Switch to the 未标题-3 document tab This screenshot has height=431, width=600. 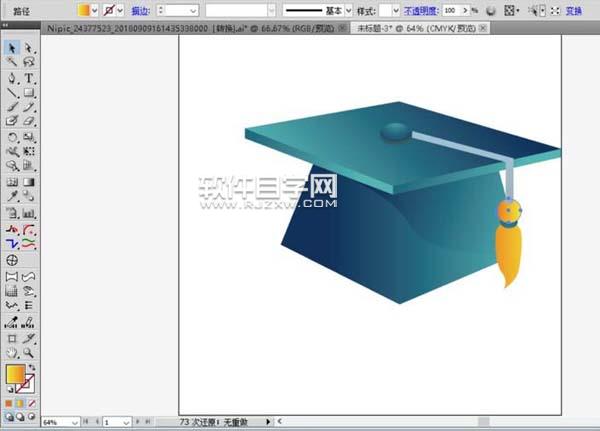tap(416, 28)
